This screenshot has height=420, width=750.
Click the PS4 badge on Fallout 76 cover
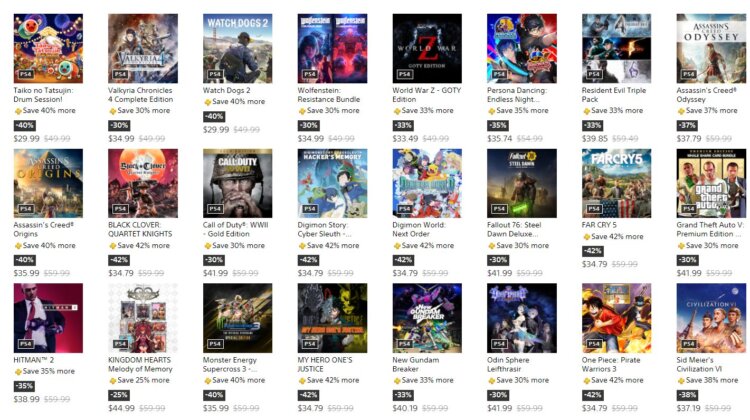[x=499, y=209]
